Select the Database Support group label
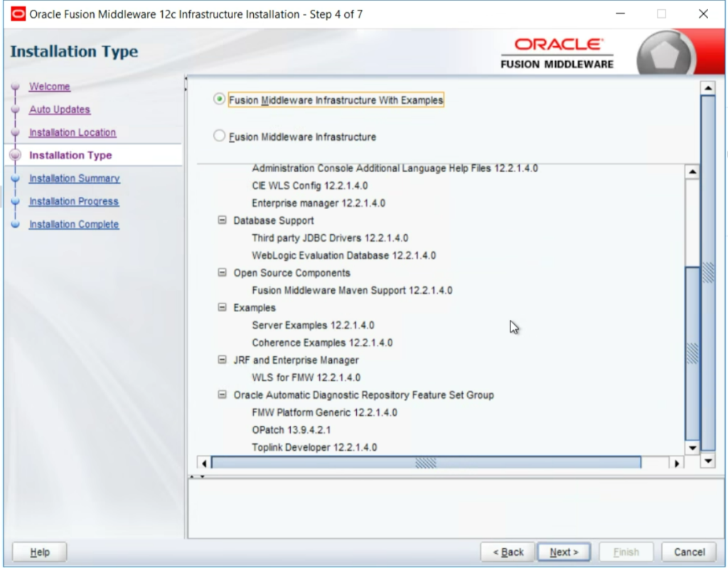This screenshot has height=568, width=728. (x=274, y=220)
